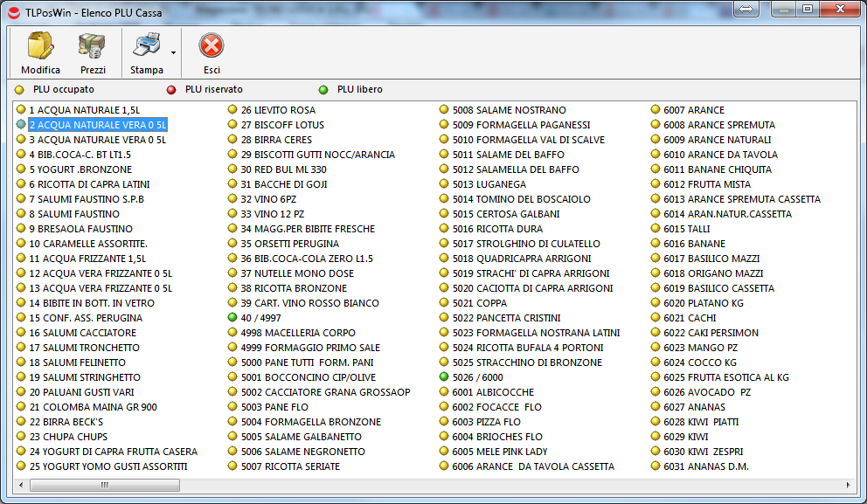The image size is (867, 504).
Task: Click the green dot beside 40 / 4997
Action: [232, 317]
